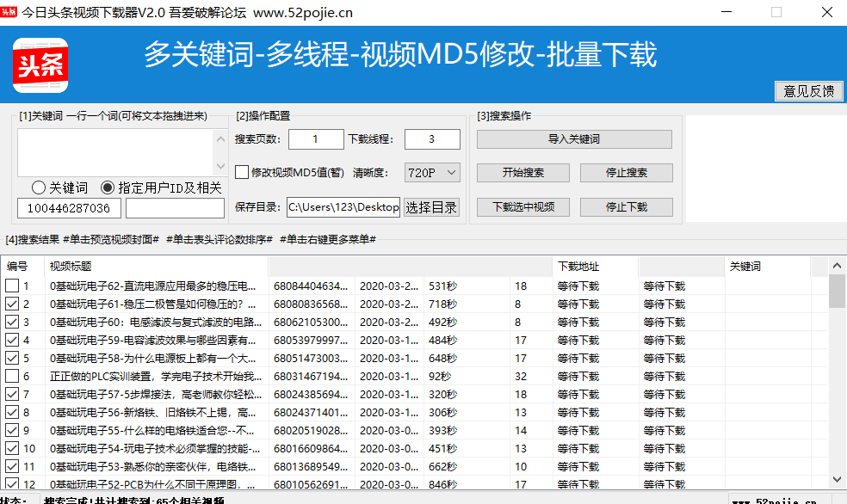Click the user ID field 100446287036
The width and height of the screenshot is (847, 504).
(x=69, y=208)
